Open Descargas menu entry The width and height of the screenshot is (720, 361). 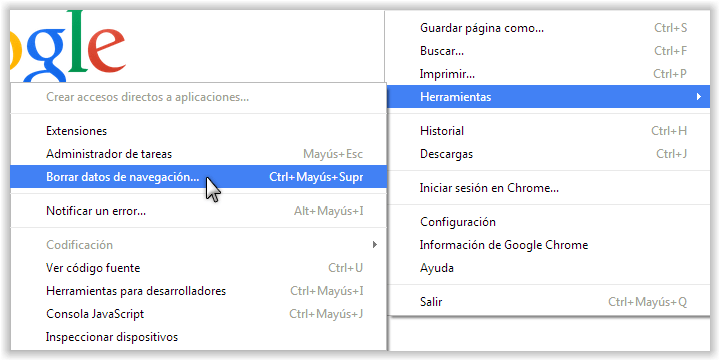pos(549,154)
